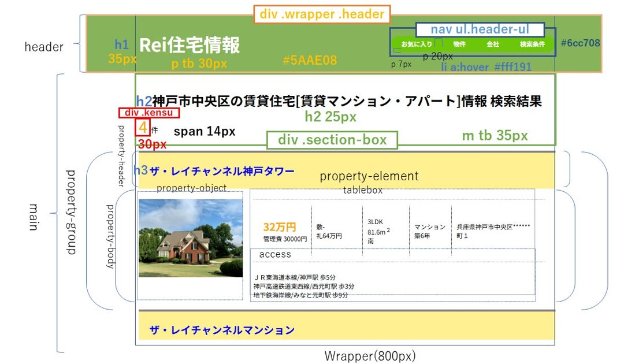Click the 'div .wrapper .header' label box
This screenshot has width=624, height=364.
(x=322, y=14)
